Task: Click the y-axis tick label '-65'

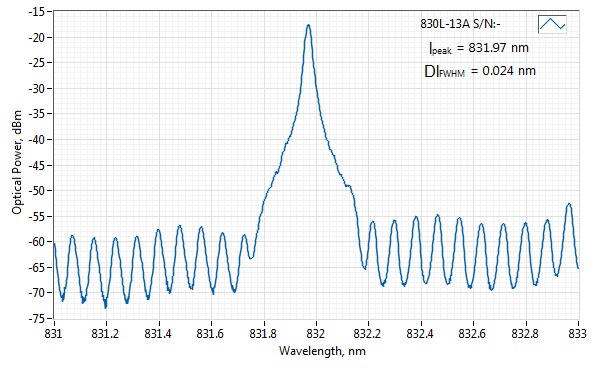Action: tap(37, 267)
